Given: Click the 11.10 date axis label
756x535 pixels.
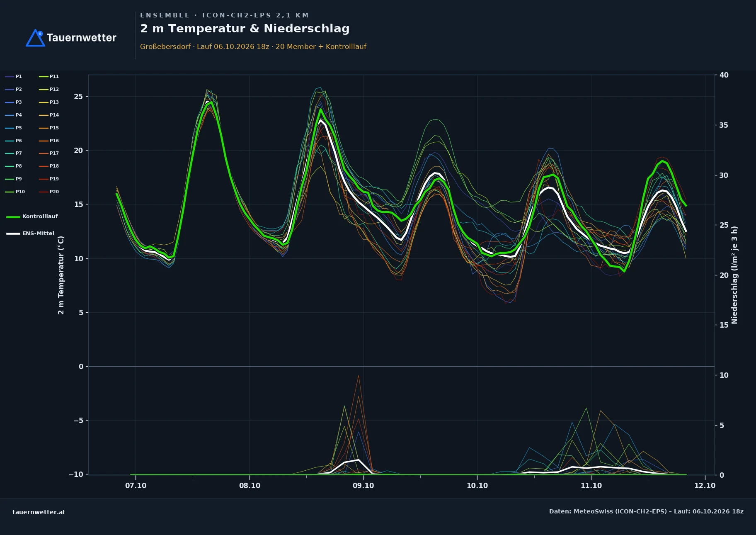Looking at the screenshot, I should coord(591,486).
